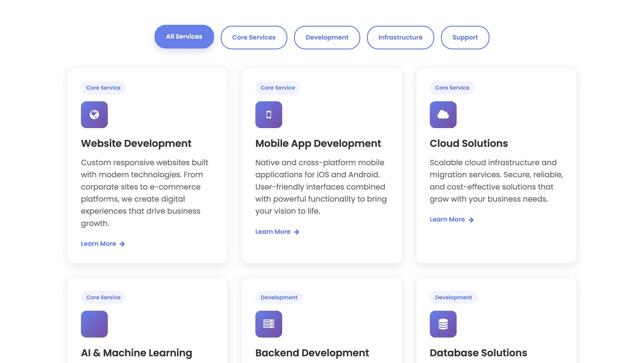Select the Support filter pill
This screenshot has width=644, height=363.
click(465, 38)
